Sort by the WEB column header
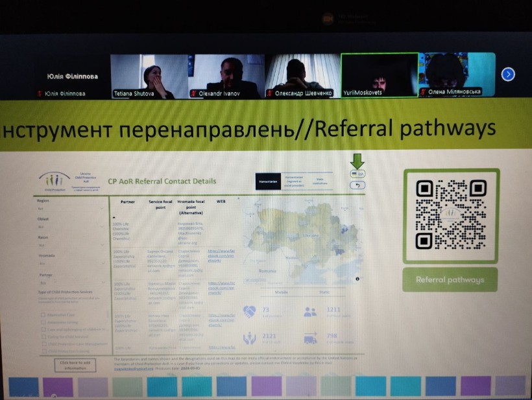This screenshot has width=532, height=400. pyautogui.click(x=221, y=202)
